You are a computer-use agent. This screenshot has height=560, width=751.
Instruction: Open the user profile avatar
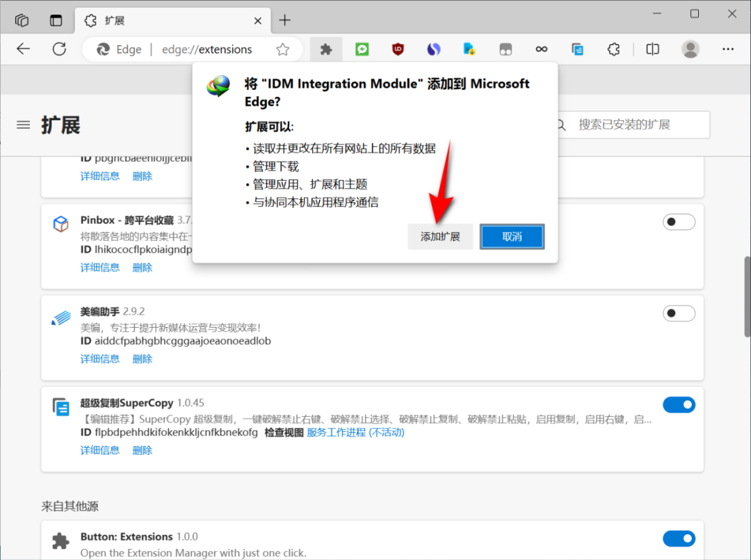(x=691, y=49)
